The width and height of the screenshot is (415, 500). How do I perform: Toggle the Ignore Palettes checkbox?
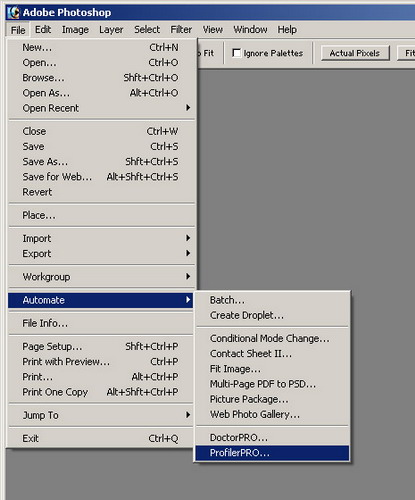click(x=236, y=53)
